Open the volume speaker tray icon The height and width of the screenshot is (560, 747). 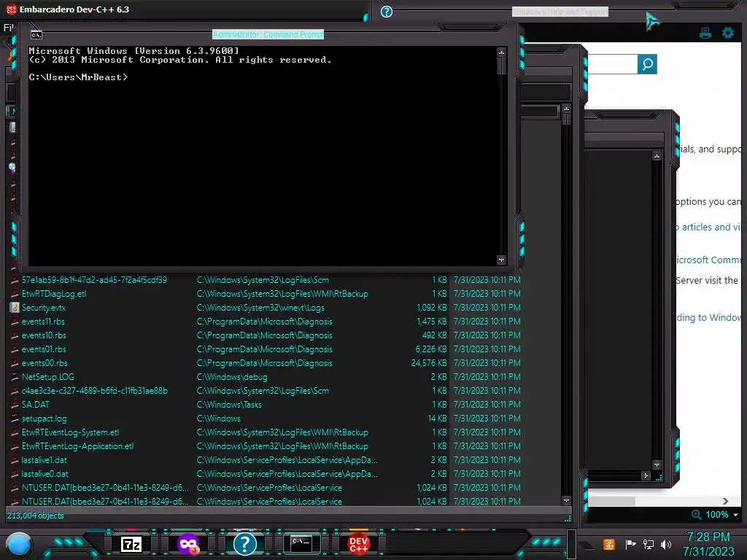(x=666, y=544)
